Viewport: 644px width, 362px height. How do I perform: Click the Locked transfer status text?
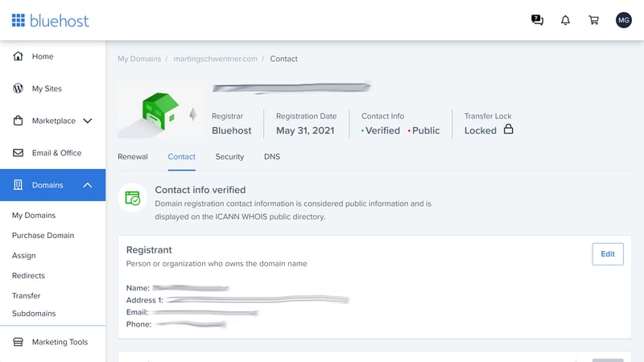click(481, 130)
